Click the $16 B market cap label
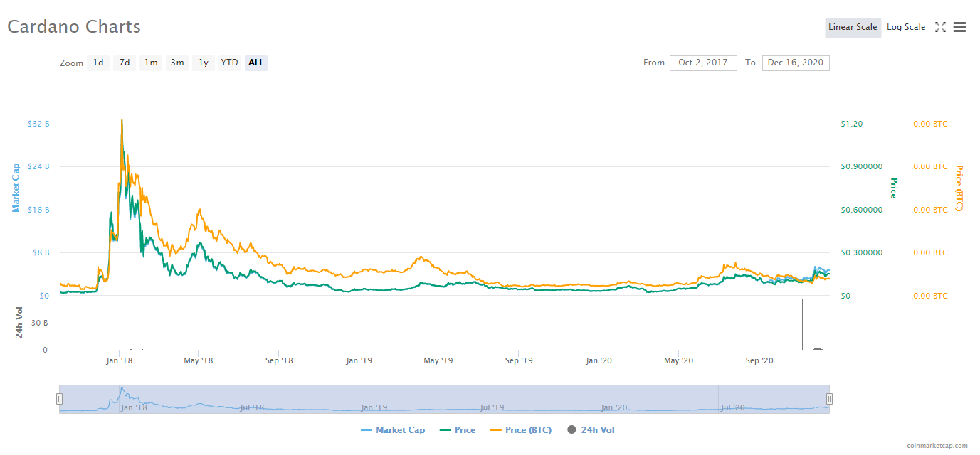The width and height of the screenshot is (980, 455). pos(38,210)
